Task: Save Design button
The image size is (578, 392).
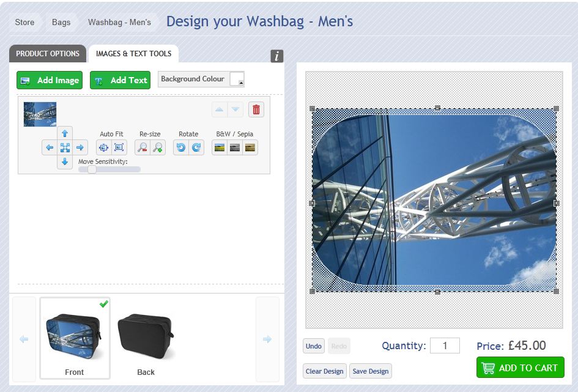Action: click(x=371, y=371)
